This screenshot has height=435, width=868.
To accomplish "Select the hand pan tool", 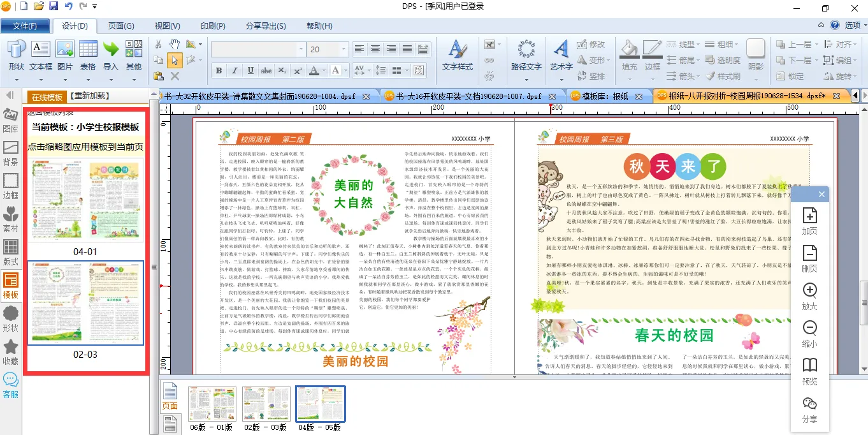I will point(175,44).
